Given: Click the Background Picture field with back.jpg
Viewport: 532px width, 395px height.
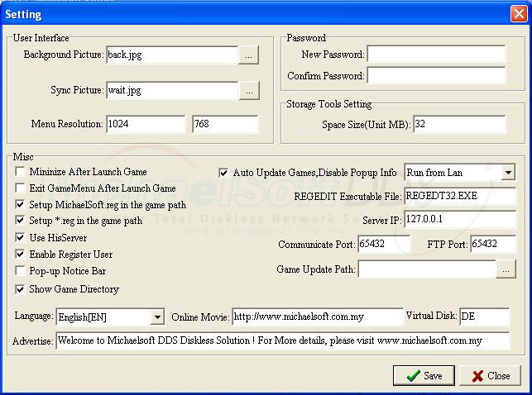Looking at the screenshot, I should click(x=172, y=55).
